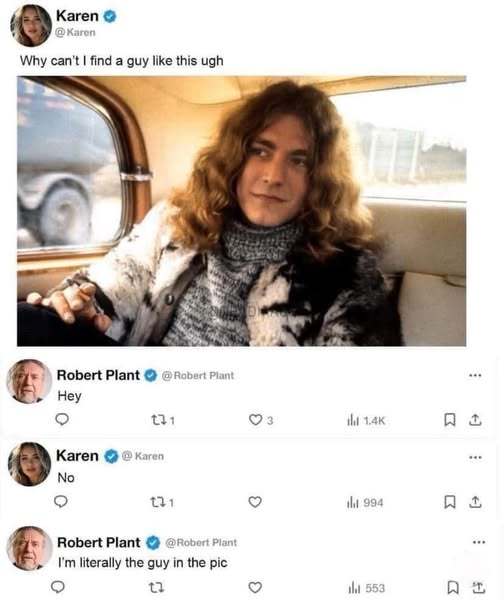504x600 pixels.
Task: Open more options on "Hey" tweet
Action: [x=475, y=375]
